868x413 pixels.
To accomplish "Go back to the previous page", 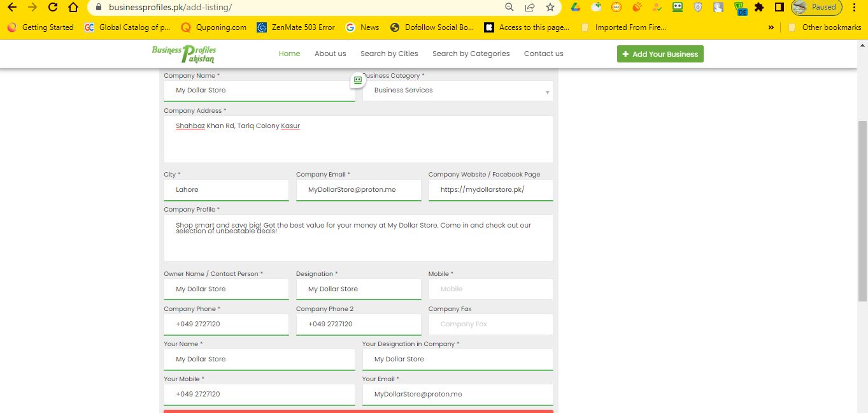I will coord(11,8).
